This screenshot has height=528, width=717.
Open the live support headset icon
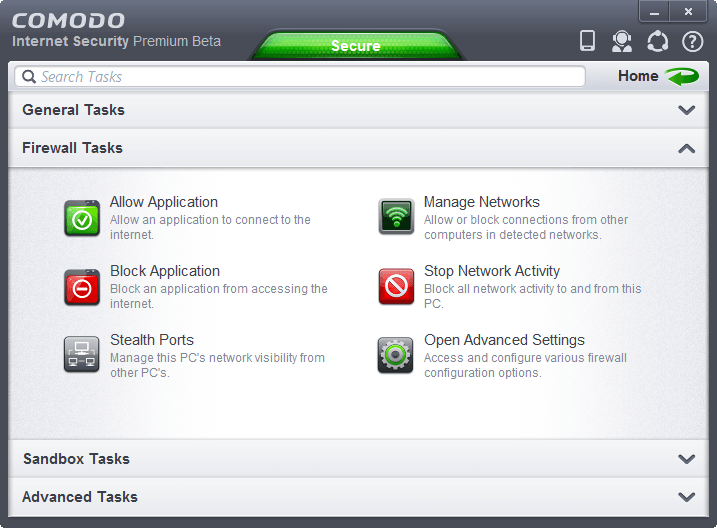[x=622, y=41]
